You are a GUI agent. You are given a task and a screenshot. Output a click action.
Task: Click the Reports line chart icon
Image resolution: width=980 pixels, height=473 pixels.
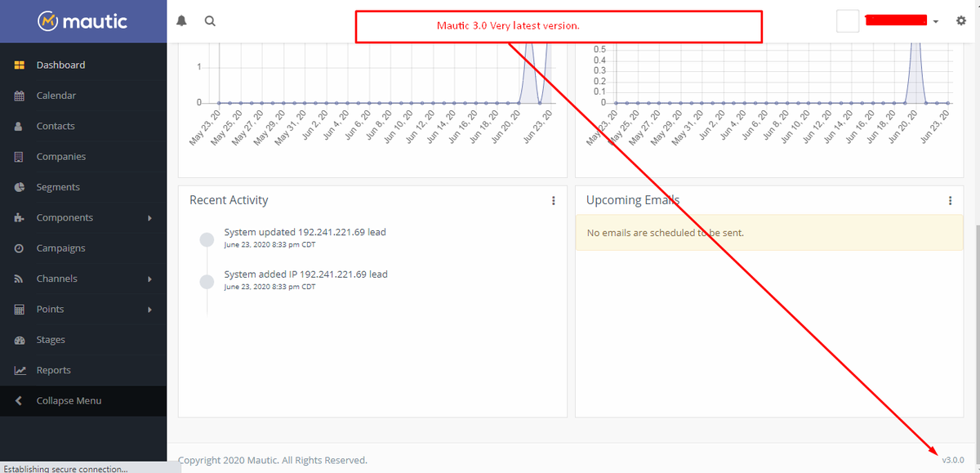pyautogui.click(x=20, y=371)
